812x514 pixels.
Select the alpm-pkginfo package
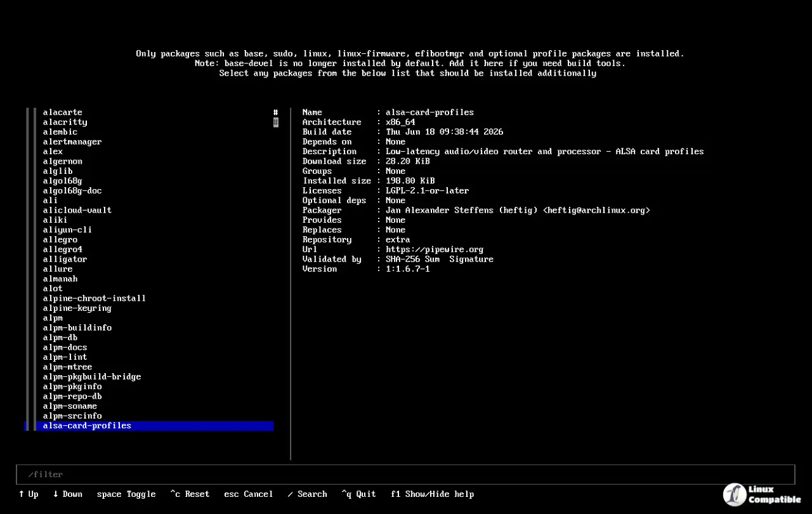tap(72, 386)
